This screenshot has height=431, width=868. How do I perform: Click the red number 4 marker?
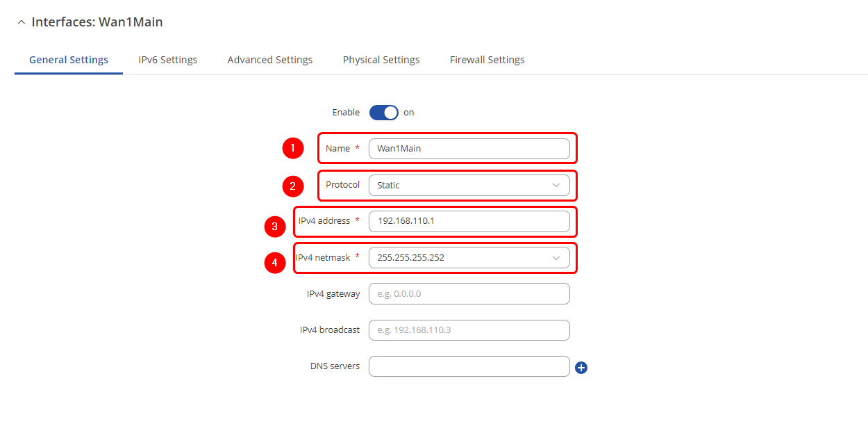tap(275, 263)
